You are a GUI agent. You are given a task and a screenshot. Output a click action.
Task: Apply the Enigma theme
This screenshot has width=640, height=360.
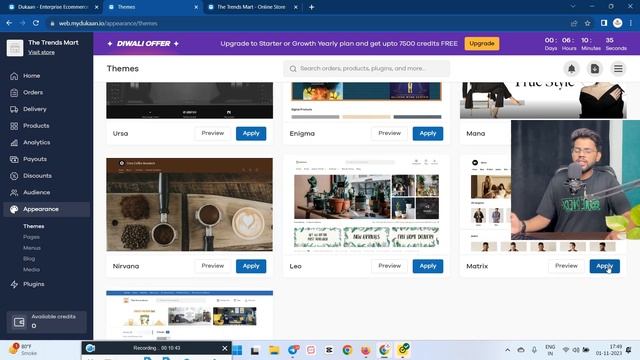[x=428, y=133]
